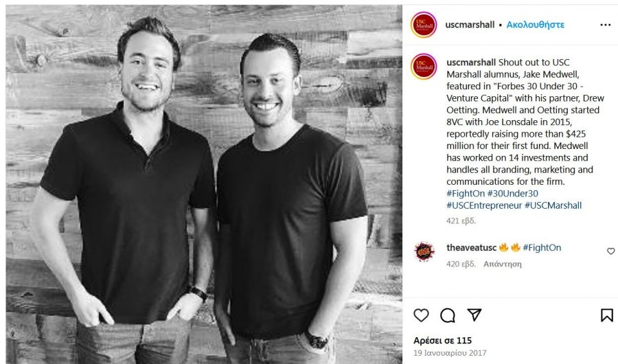Open the uscmarshall username in the header
This screenshot has height=364, width=618.
(x=470, y=25)
